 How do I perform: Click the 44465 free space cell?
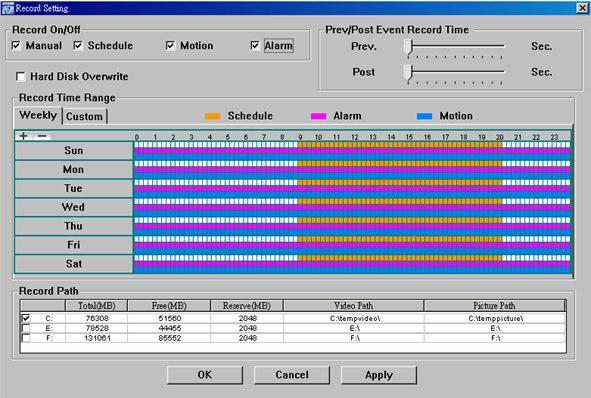tap(170, 328)
